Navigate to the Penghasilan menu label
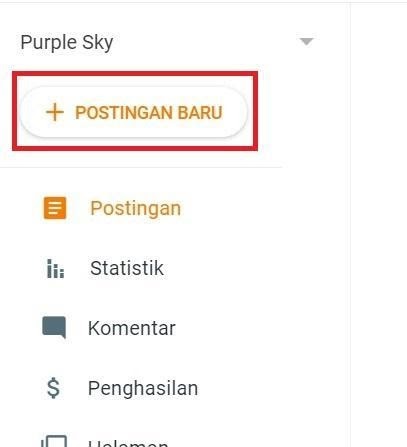Viewport: 407px width, 447px height. coord(143,389)
